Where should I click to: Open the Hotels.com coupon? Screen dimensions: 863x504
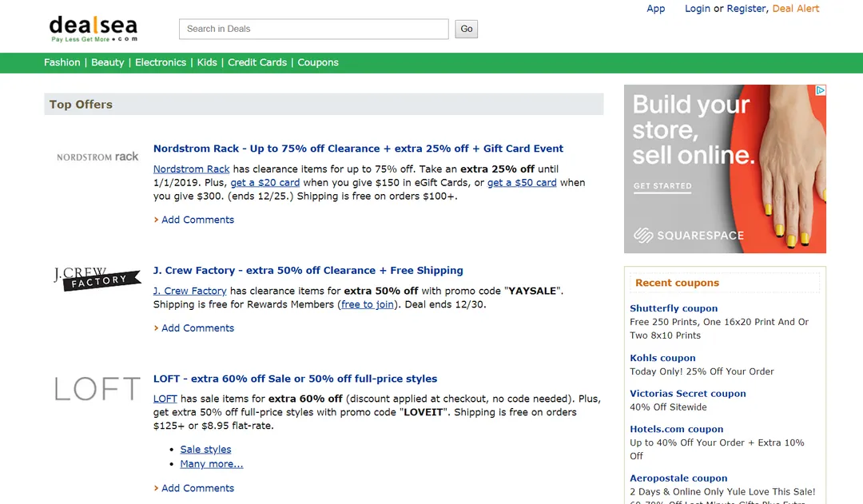(677, 429)
